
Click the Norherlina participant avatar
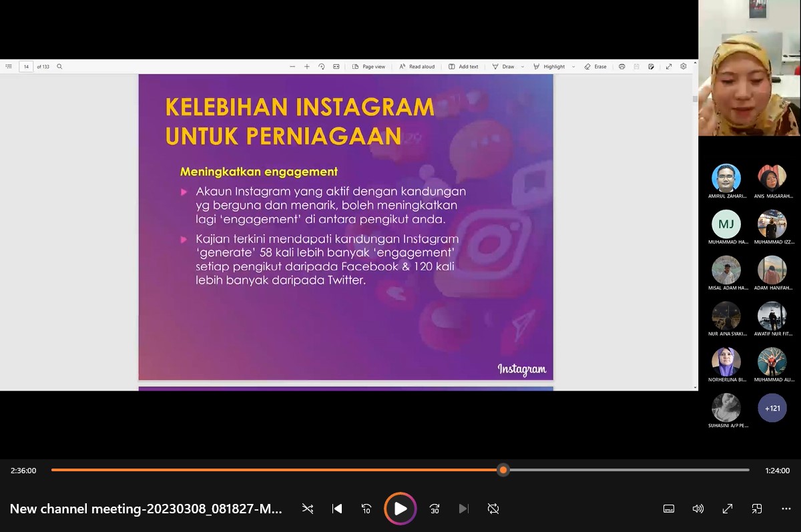[726, 362]
